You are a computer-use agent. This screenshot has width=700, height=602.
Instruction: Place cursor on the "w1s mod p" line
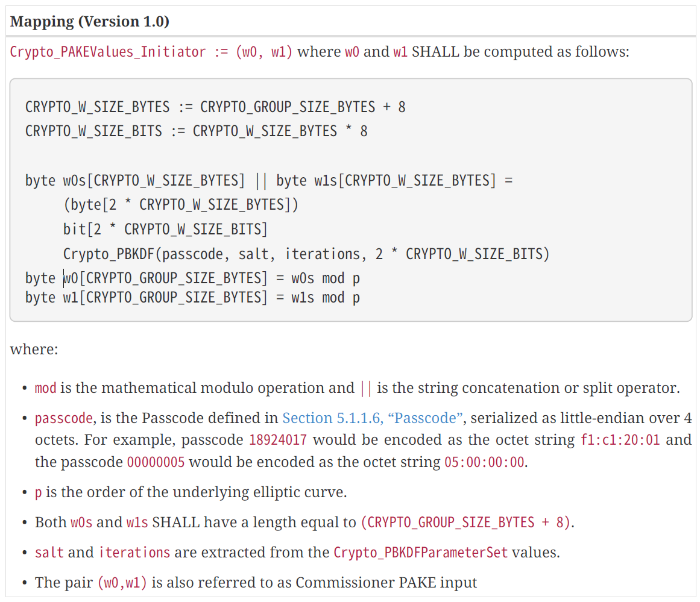click(193, 298)
